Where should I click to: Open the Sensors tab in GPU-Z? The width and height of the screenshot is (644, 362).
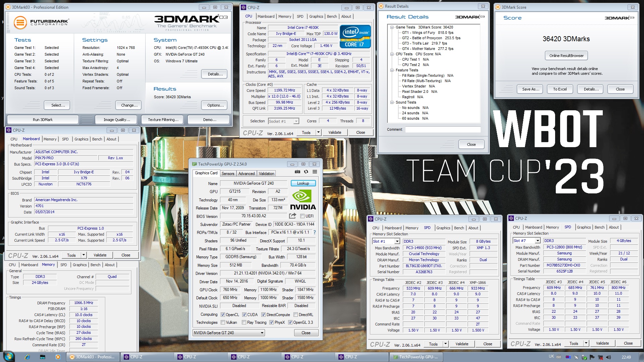[x=228, y=174]
